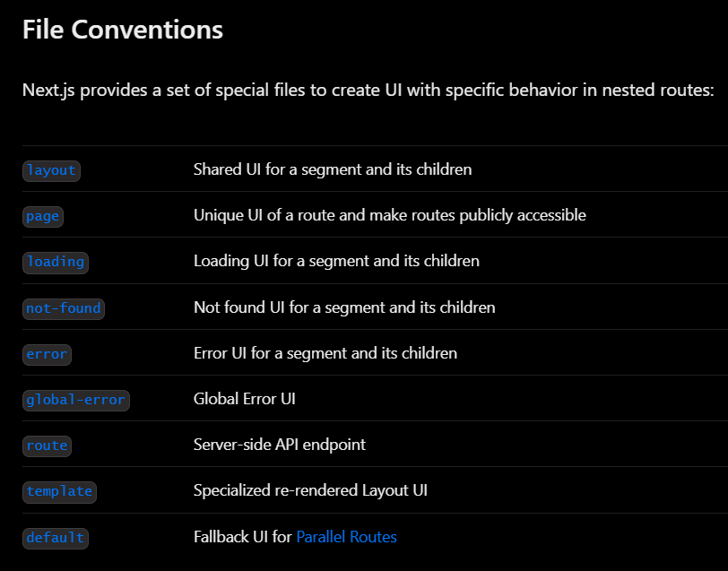Click the 'Not found UI' description text
728x571 pixels.
point(344,307)
